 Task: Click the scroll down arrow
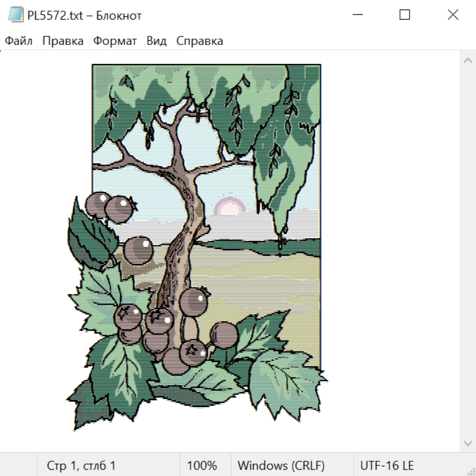point(468,443)
